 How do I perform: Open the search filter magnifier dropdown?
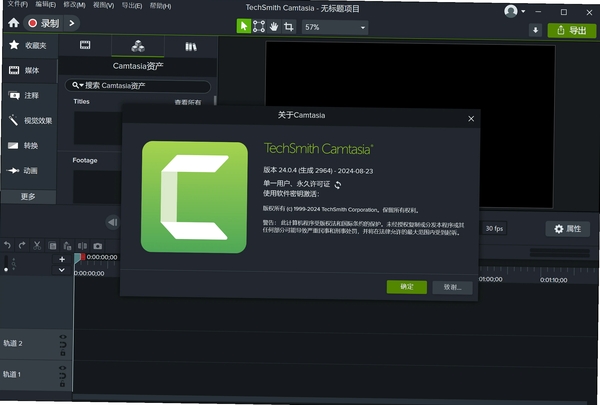tap(78, 85)
